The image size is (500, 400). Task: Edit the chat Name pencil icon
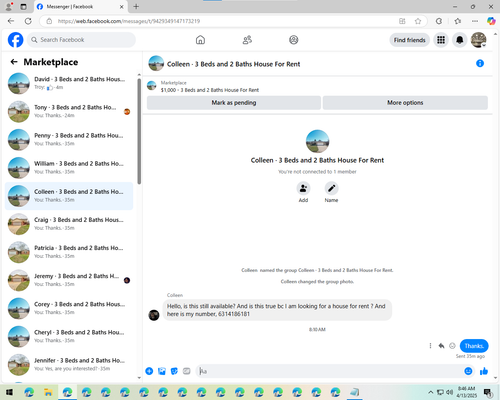[331, 189]
